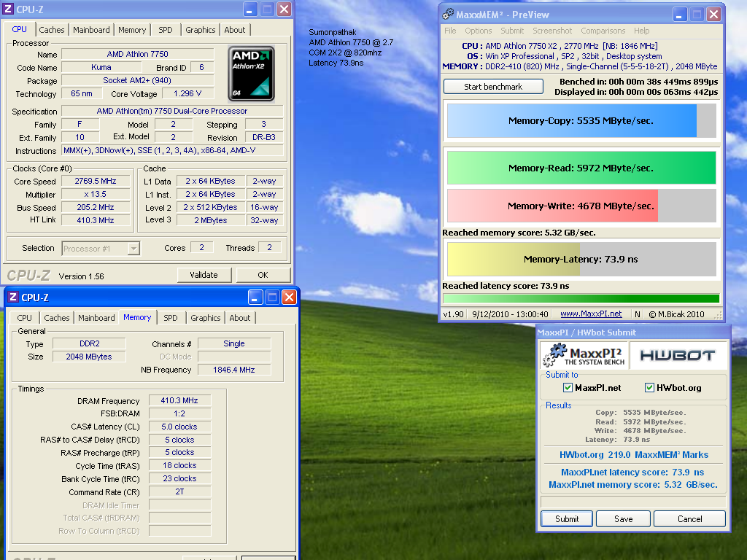This screenshot has height=560, width=747.
Task: Click Cancel button in HWbot Submit dialog
Action: point(690,519)
